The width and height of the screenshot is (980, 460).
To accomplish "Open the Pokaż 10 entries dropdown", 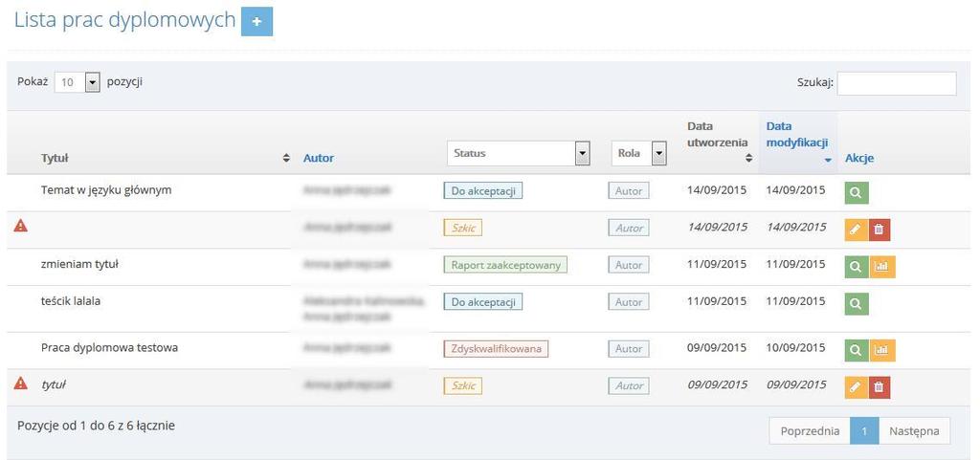I will [78, 81].
